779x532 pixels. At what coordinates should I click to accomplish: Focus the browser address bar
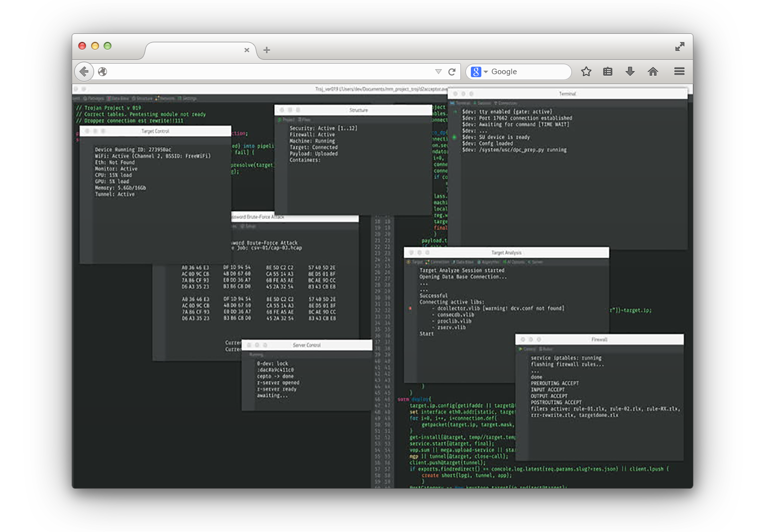pos(269,72)
